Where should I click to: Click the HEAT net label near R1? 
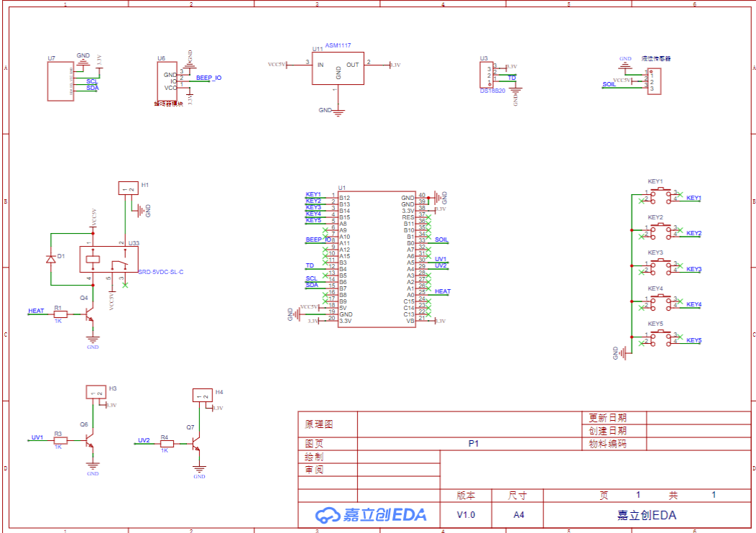(36, 311)
